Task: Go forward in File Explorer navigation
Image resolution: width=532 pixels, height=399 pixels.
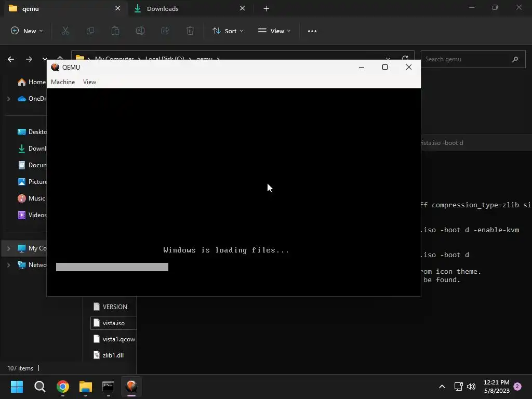Action: click(x=29, y=59)
